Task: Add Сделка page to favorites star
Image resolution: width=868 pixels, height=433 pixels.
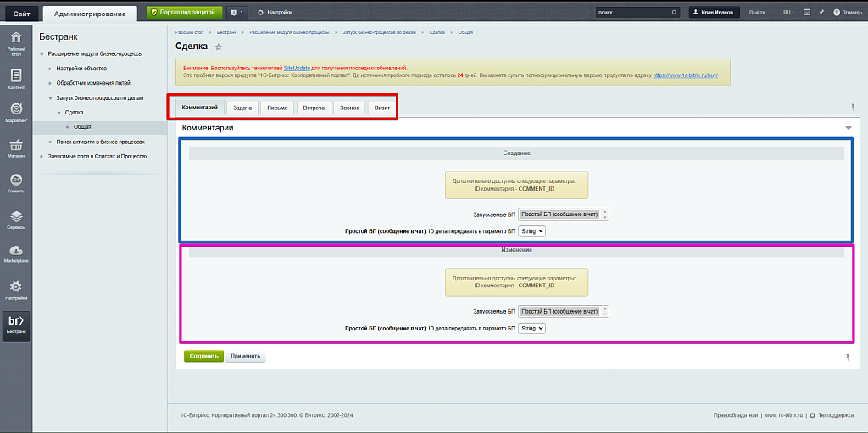Action: (219, 47)
